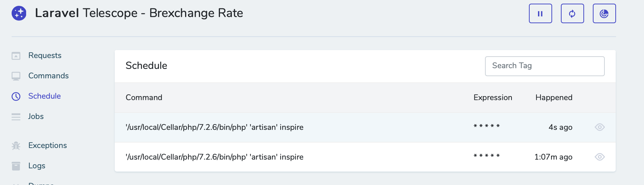Screen dimensions: 644x185
Task: Click the Commands monitor icon
Action: pyautogui.click(x=16, y=76)
